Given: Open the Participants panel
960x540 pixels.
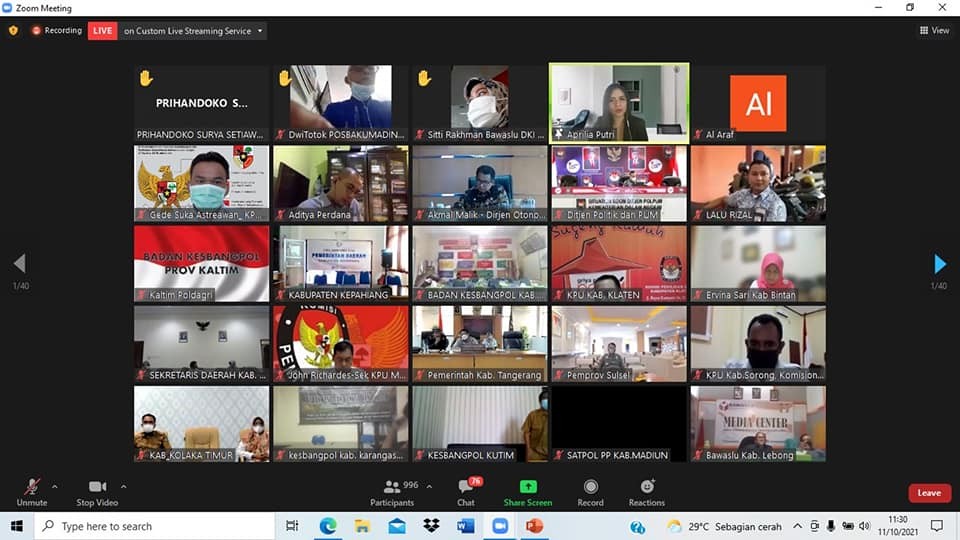Looking at the screenshot, I should pyautogui.click(x=392, y=489).
